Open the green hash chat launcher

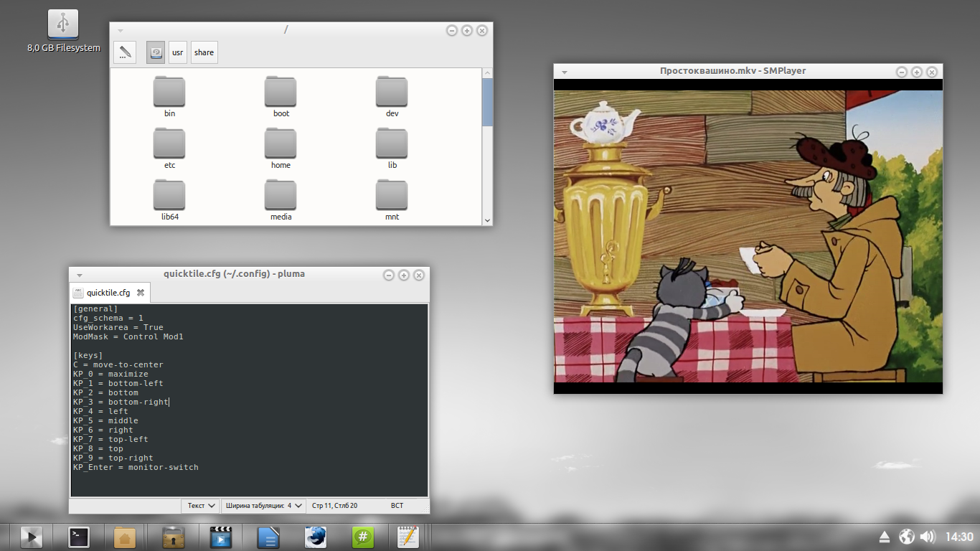[x=363, y=537]
